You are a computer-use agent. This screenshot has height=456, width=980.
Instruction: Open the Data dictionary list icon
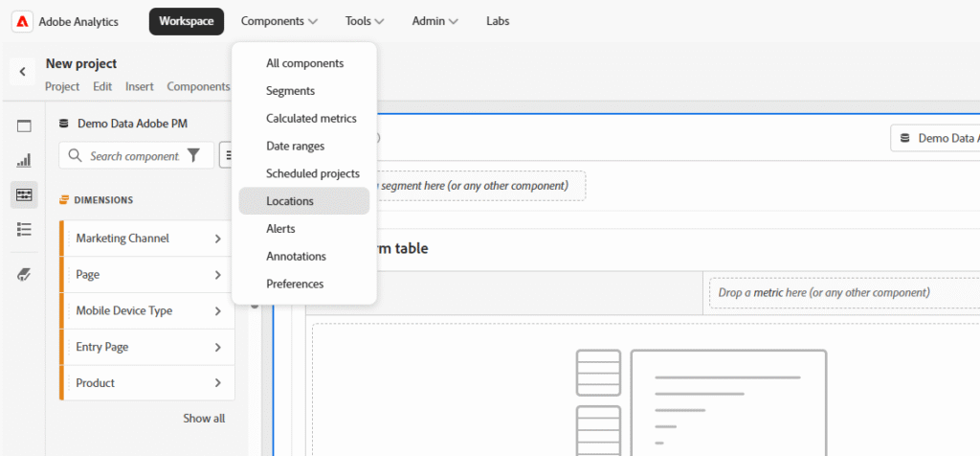24,230
